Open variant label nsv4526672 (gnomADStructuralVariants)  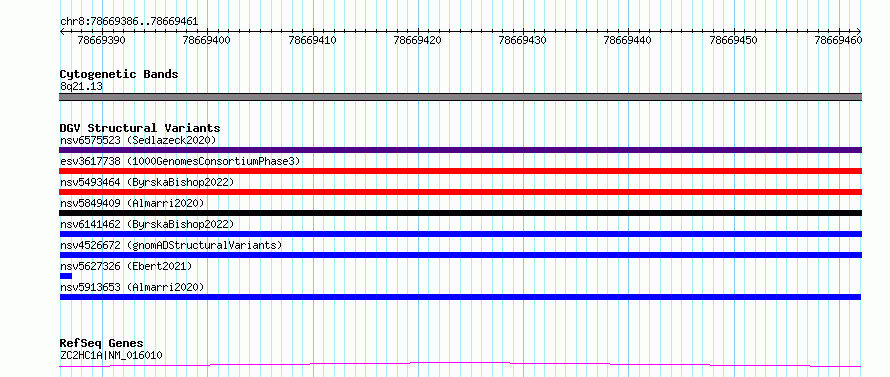[x=171, y=245]
